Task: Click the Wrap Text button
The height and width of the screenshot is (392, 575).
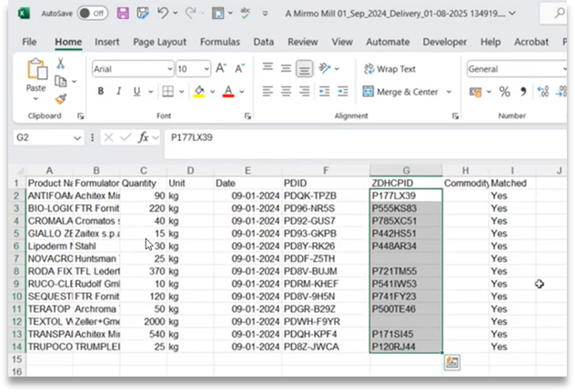Action: (389, 69)
